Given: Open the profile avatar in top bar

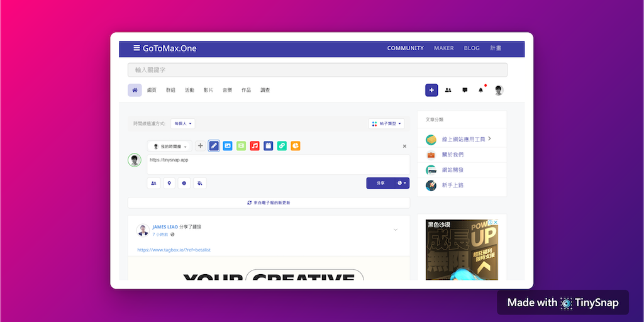Looking at the screenshot, I should 499,90.
